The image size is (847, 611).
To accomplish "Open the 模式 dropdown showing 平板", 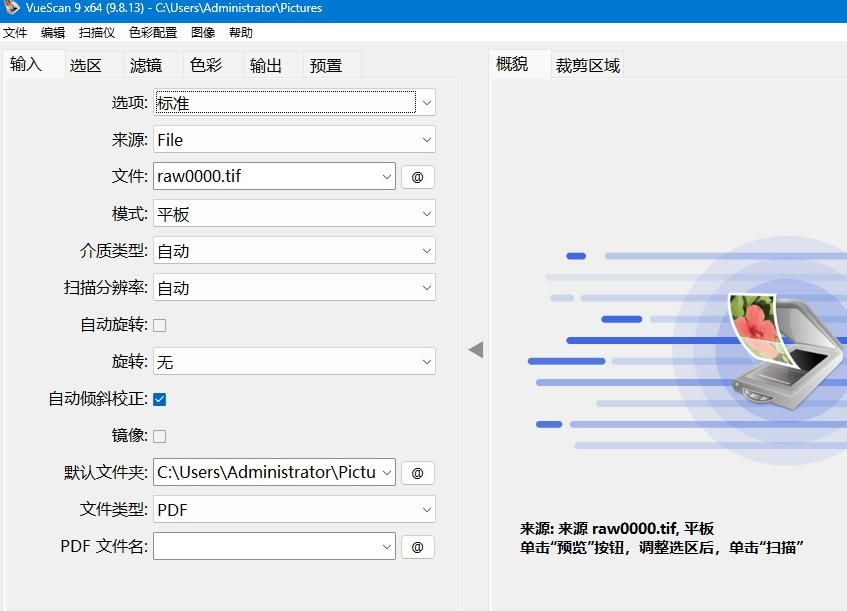I will point(294,213).
